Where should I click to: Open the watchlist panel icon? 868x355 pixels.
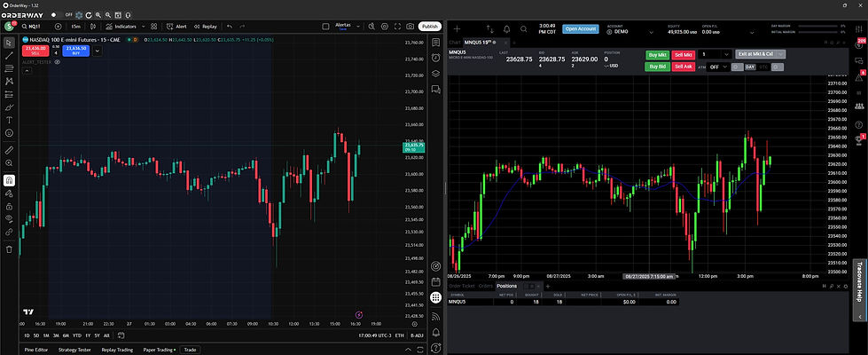pos(435,42)
